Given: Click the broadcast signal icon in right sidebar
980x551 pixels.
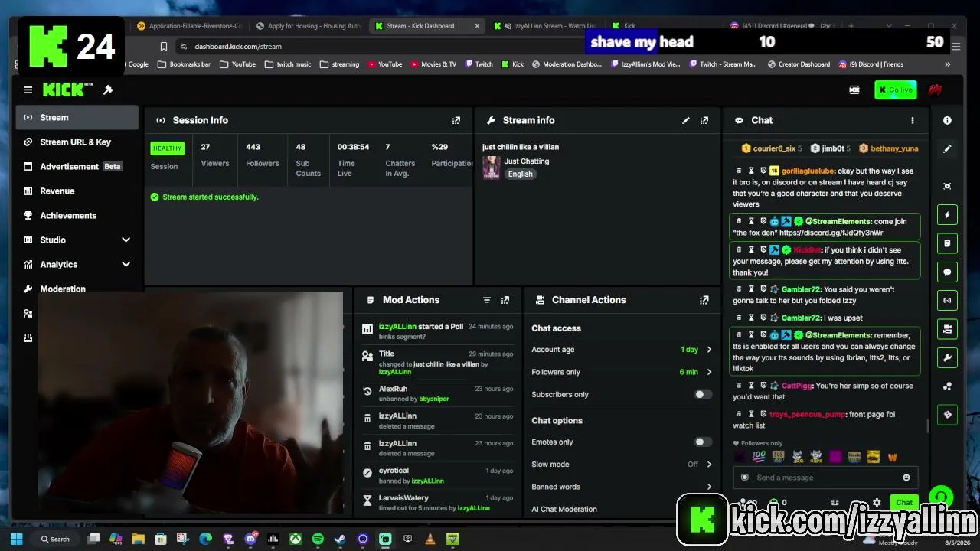Looking at the screenshot, I should click(x=947, y=300).
